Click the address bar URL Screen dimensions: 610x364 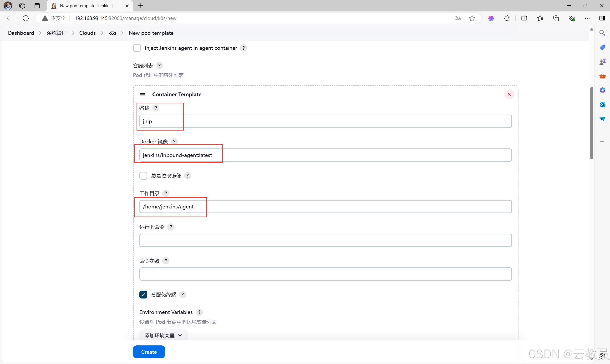pos(126,18)
